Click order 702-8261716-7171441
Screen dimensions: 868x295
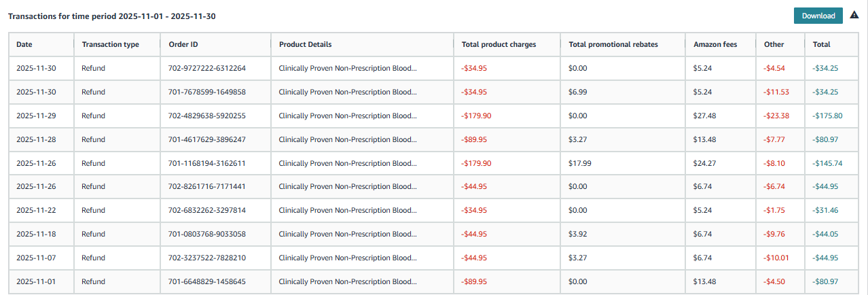(207, 187)
